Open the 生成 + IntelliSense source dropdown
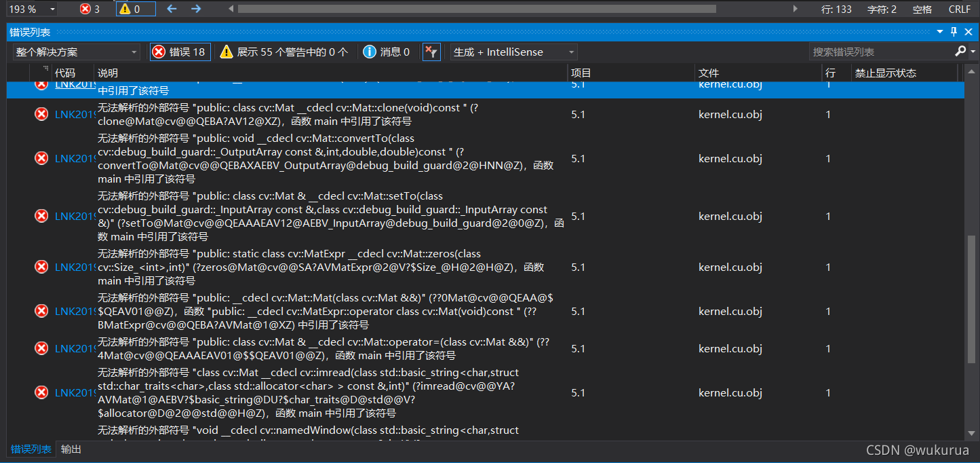 point(513,52)
